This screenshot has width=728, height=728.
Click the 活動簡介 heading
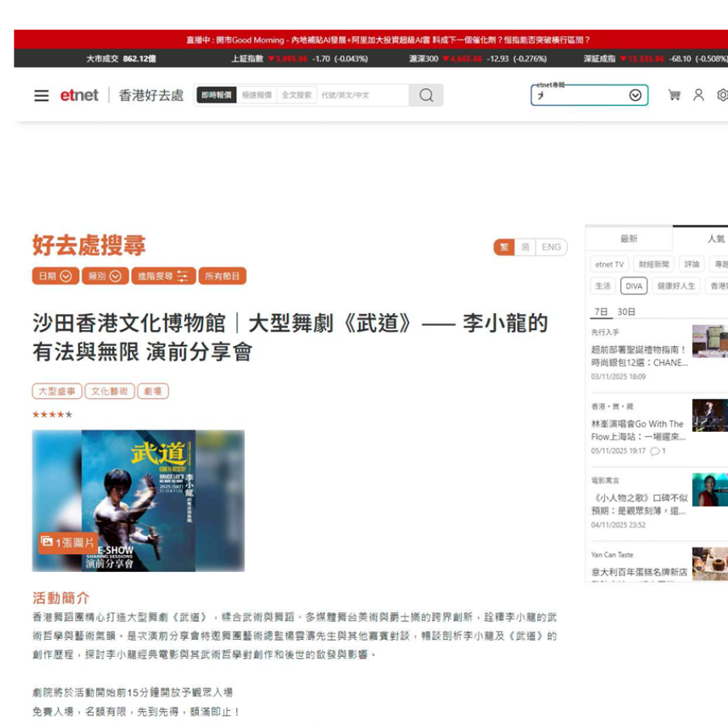click(x=61, y=598)
